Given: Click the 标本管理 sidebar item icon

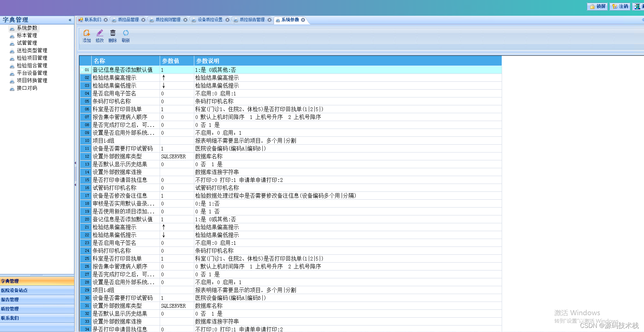Looking at the screenshot, I should (12, 36).
